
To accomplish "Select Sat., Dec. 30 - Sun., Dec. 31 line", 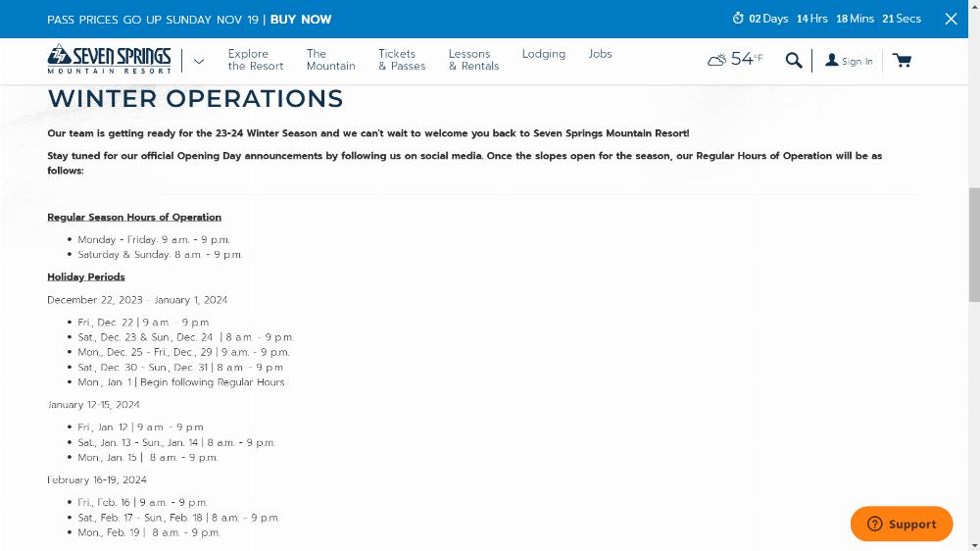I will [180, 367].
